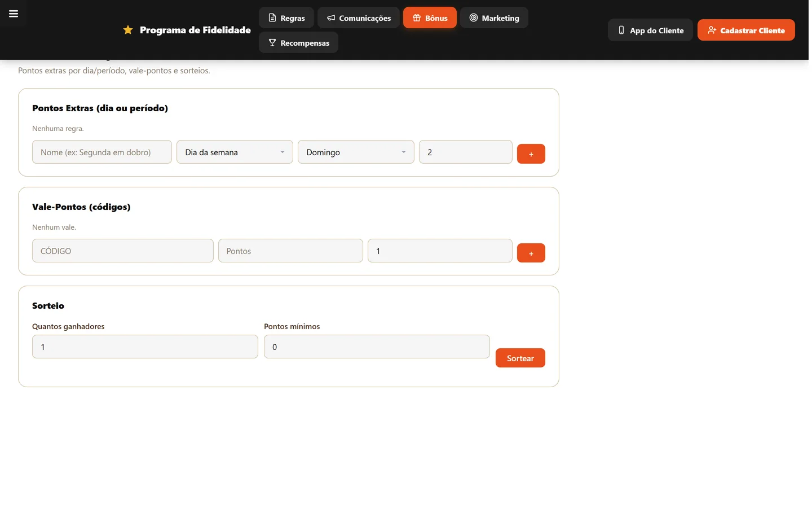Go to the Marketing tab
Screen dimensions: 812x508
(x=494, y=18)
